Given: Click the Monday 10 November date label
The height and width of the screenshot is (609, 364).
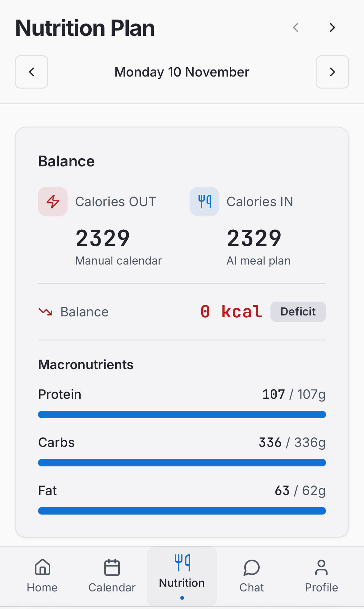Looking at the screenshot, I should pyautogui.click(x=182, y=72).
